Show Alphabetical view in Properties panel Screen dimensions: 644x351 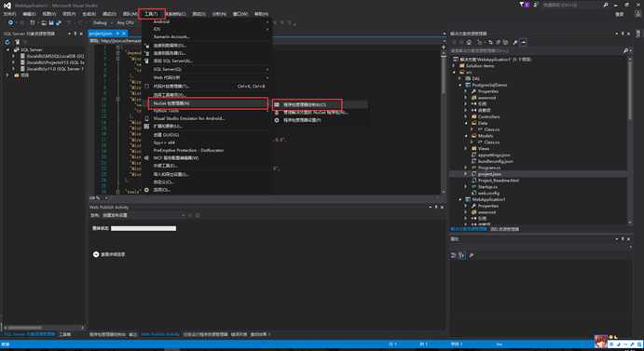click(462, 255)
